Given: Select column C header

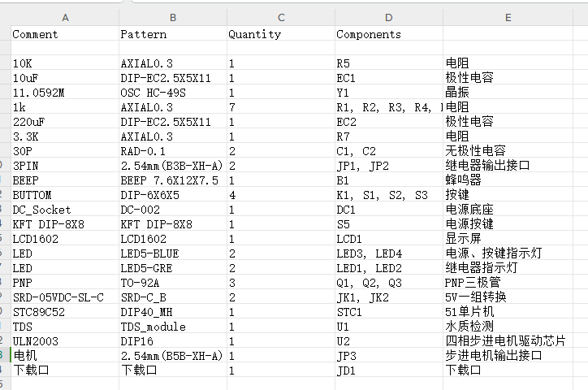Looking at the screenshot, I should (x=280, y=17).
